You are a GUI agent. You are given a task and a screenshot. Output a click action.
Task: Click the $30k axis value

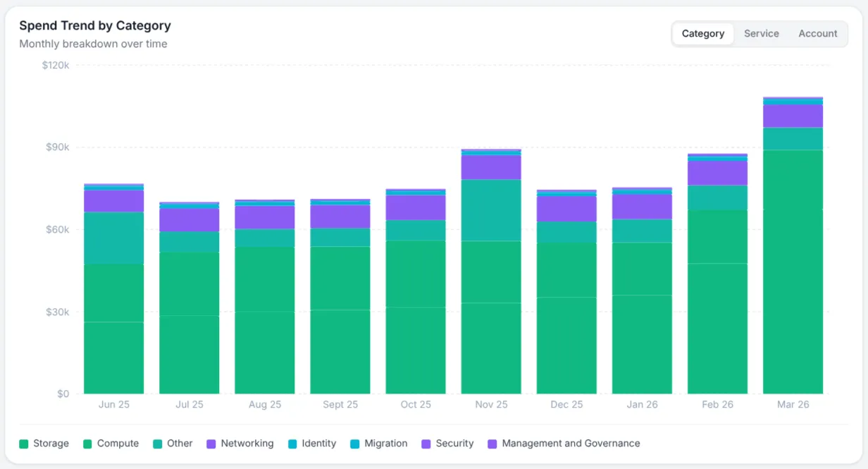[x=58, y=312]
